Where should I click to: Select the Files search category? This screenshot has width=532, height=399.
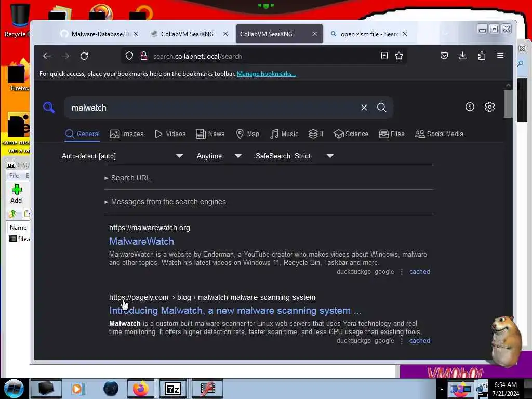point(392,134)
